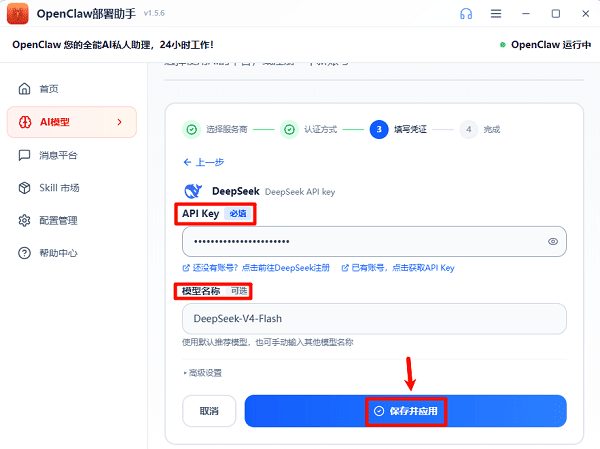Focus the 模型名称 DeepSeek-V4-Flash field
The height and width of the screenshot is (449, 600).
tap(374, 319)
